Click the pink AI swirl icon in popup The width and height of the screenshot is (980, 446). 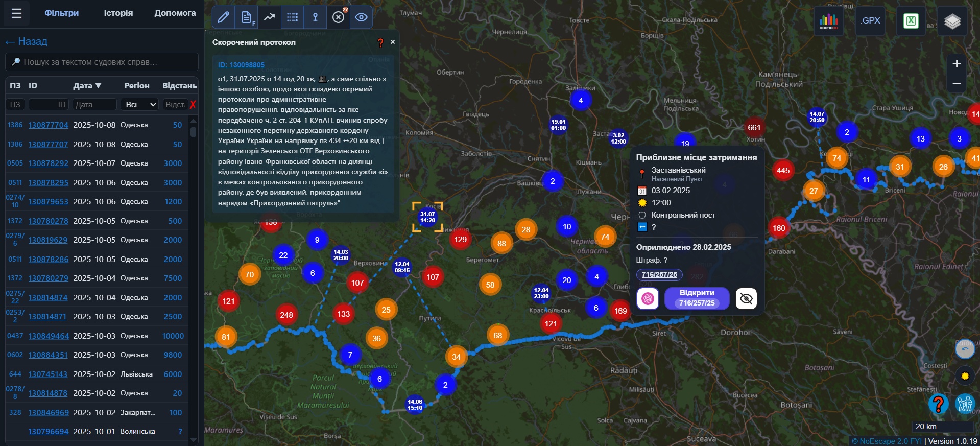[x=648, y=298]
